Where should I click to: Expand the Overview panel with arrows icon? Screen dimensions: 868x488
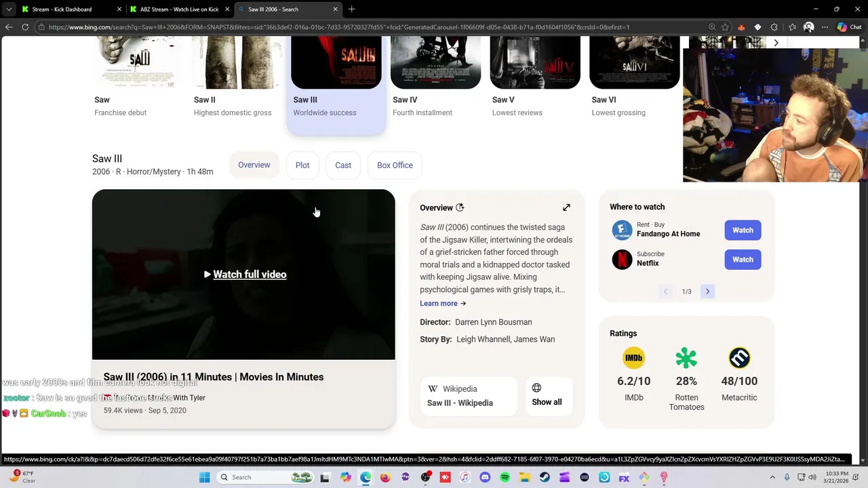pos(566,207)
